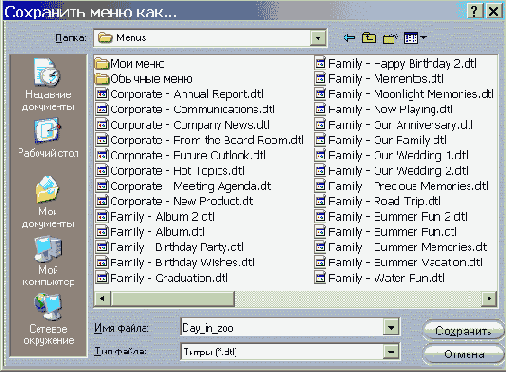Select file Family - Our Wedding 1.dtl
Viewport: 506px width, 372px height.
click(x=392, y=155)
